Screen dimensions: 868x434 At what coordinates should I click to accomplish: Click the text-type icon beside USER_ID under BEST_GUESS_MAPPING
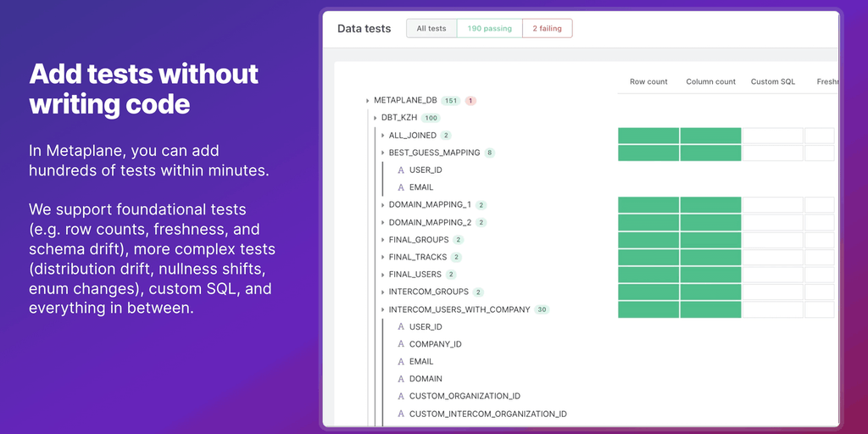pos(401,170)
